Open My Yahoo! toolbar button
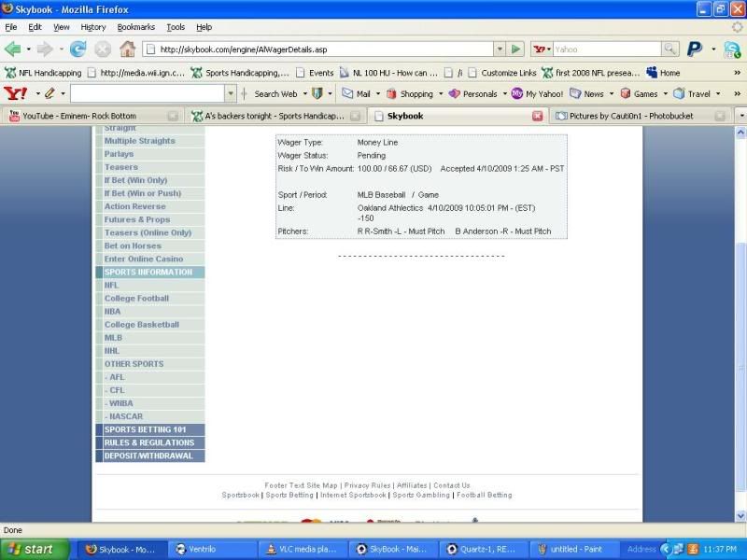 pos(537,94)
